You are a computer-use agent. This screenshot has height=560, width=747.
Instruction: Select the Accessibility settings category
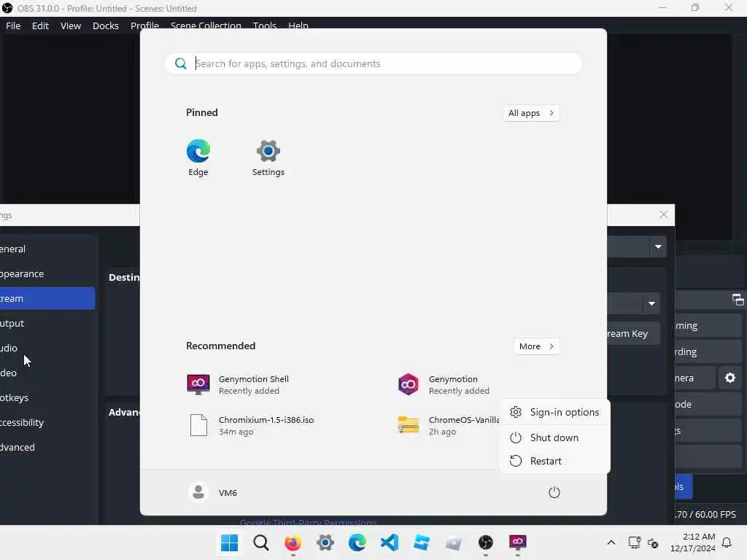tap(47, 422)
